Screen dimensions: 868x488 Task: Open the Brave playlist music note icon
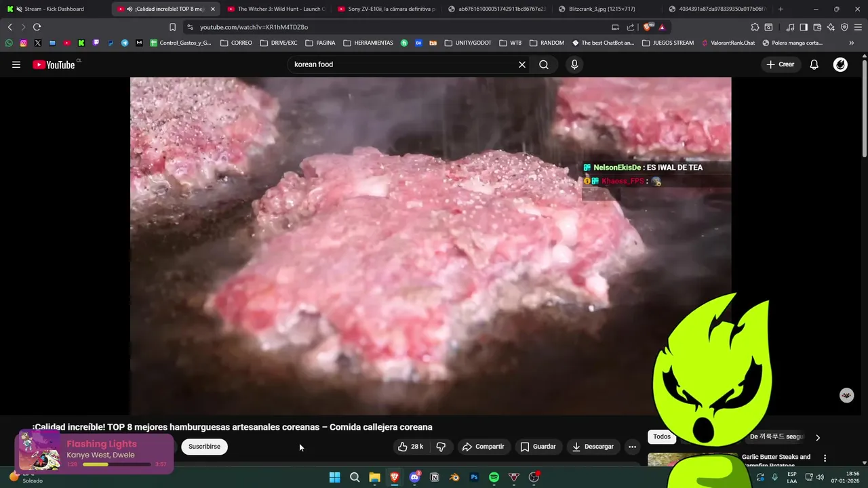(x=790, y=27)
